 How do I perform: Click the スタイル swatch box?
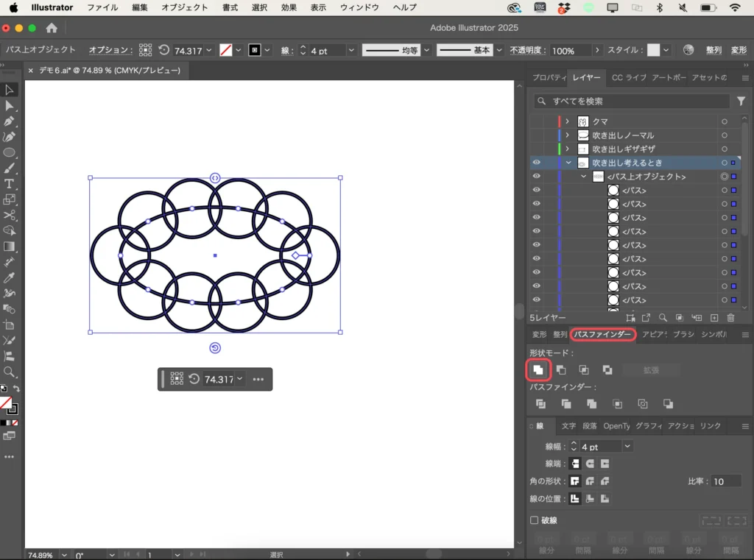pyautogui.click(x=653, y=51)
